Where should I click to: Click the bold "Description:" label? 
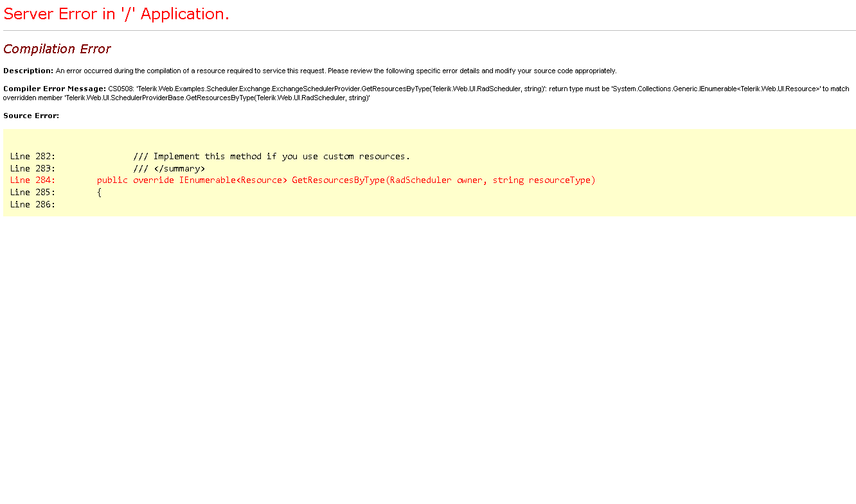(x=28, y=71)
